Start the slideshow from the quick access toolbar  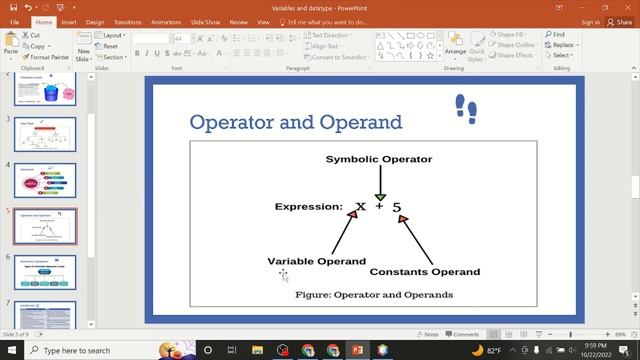pyautogui.click(x=60, y=7)
